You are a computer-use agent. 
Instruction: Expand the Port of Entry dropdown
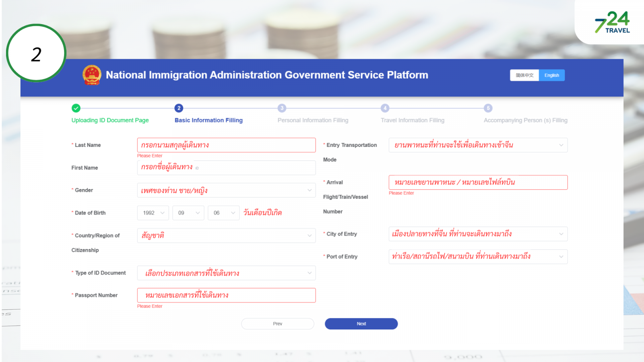point(478,257)
